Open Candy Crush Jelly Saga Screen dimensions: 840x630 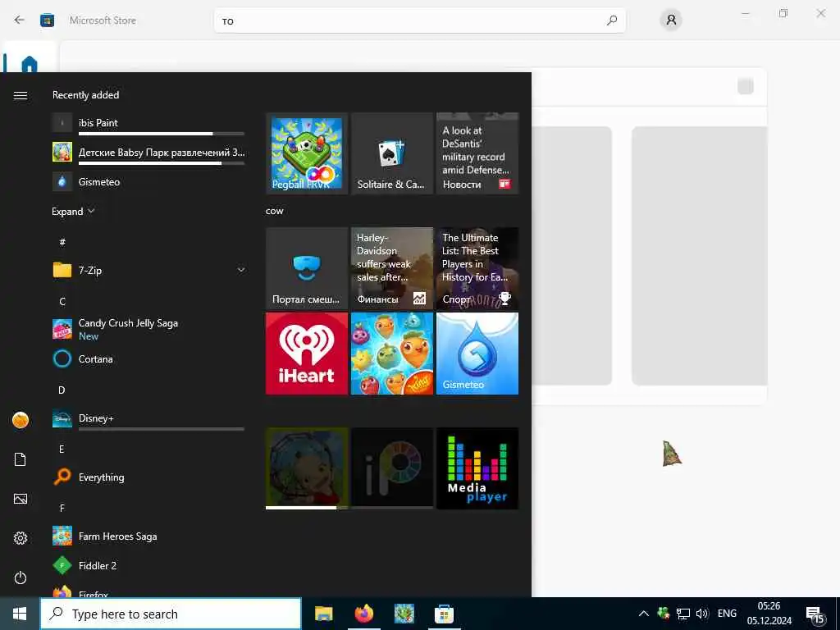tap(148, 330)
